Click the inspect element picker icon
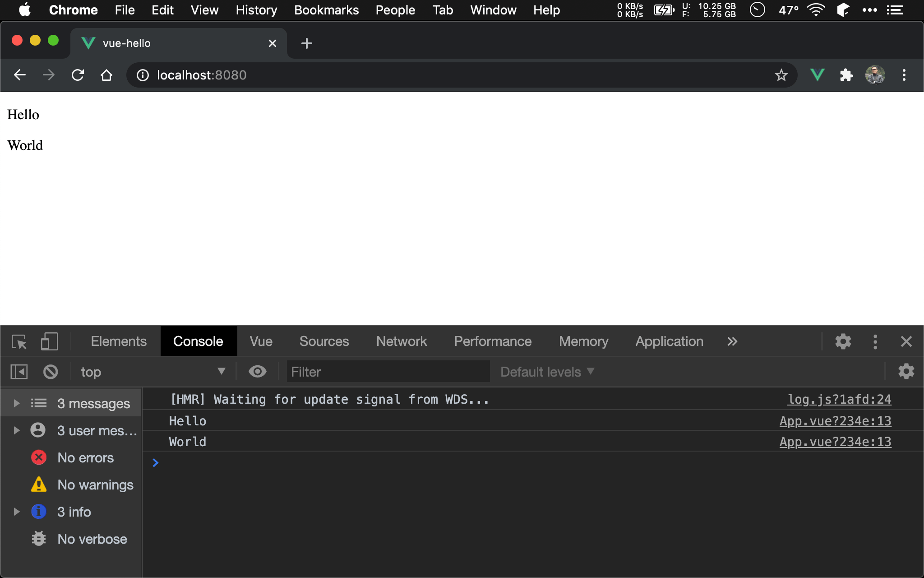The width and height of the screenshot is (924, 578). tap(19, 342)
